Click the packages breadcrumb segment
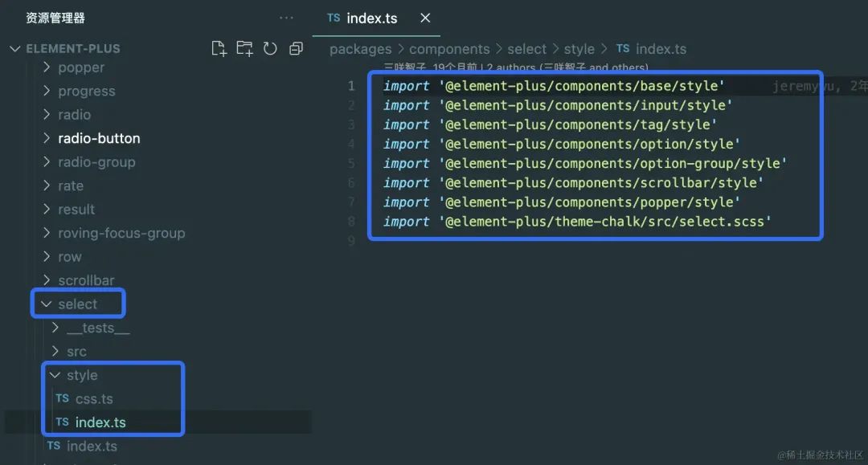868x465 pixels. click(360, 49)
